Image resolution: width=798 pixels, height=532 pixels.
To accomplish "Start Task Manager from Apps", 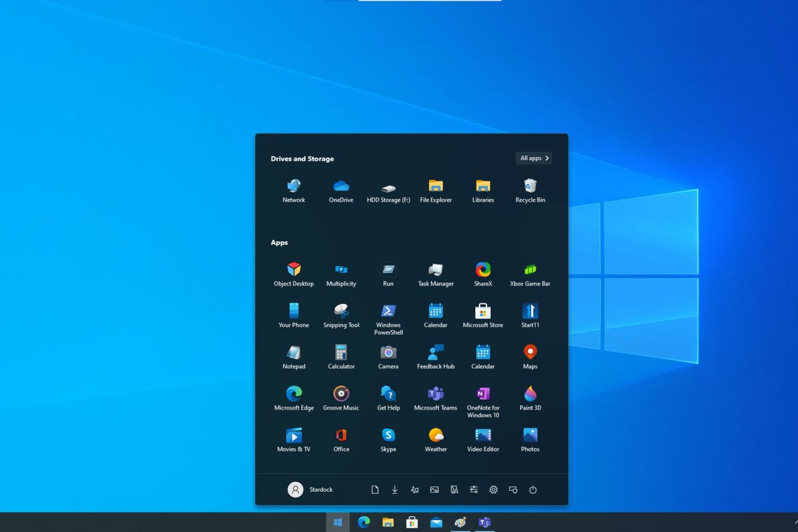I will (x=436, y=275).
